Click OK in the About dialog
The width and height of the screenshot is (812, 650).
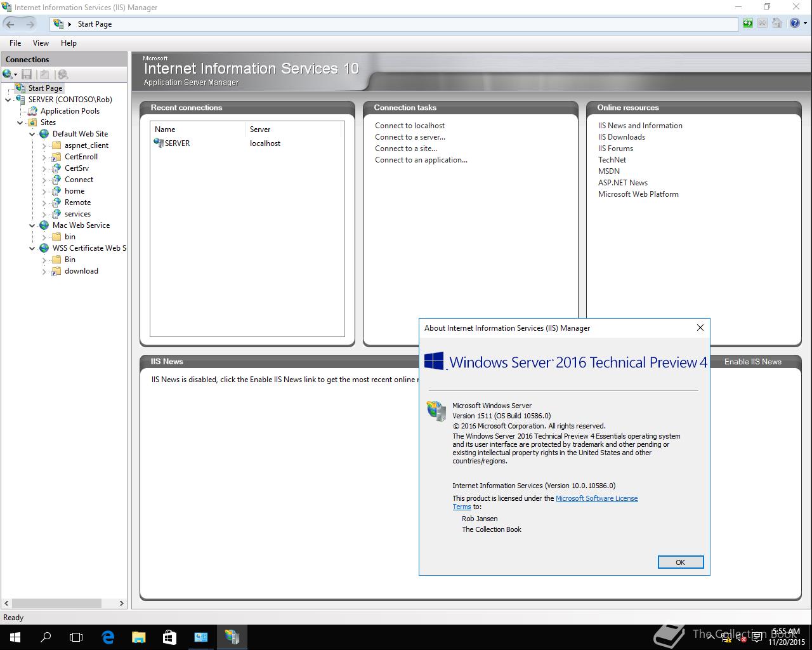tap(680, 562)
